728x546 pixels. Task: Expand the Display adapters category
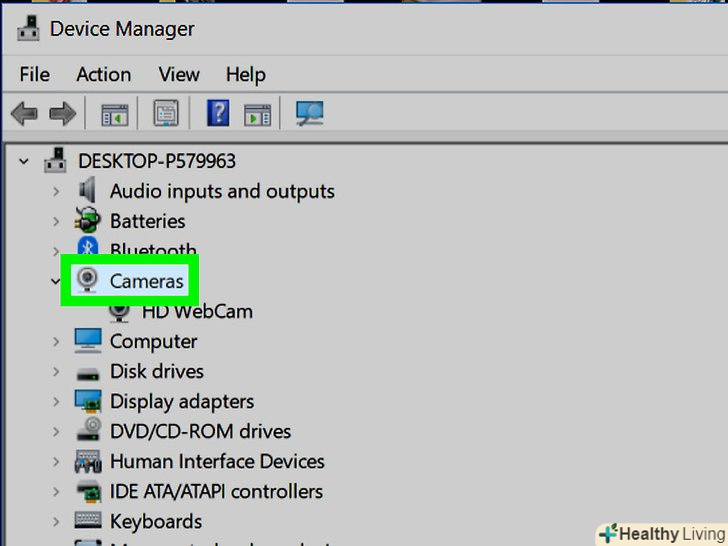click(x=56, y=402)
